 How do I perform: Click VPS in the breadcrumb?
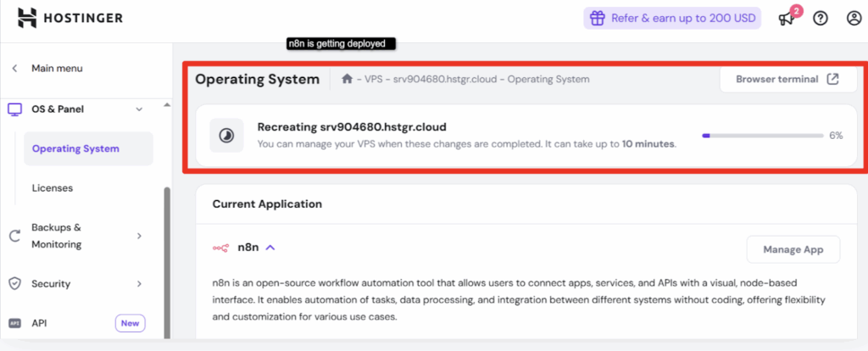(x=374, y=79)
